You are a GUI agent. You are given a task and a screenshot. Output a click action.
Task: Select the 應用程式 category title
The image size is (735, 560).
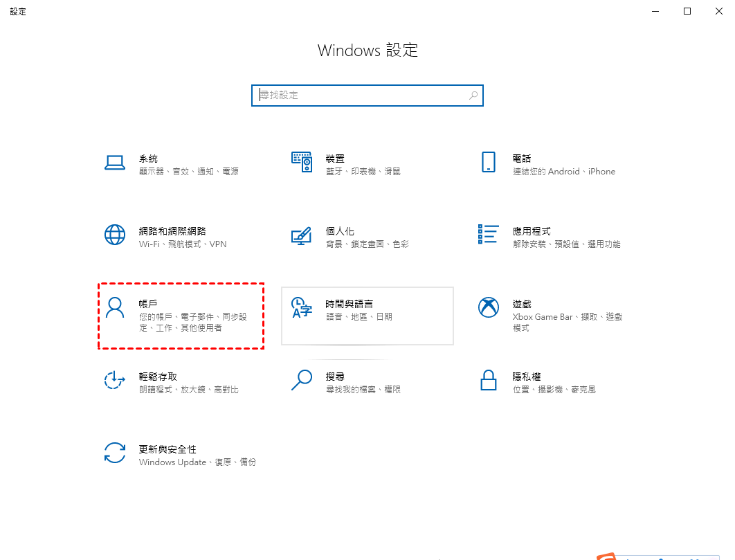(x=531, y=231)
